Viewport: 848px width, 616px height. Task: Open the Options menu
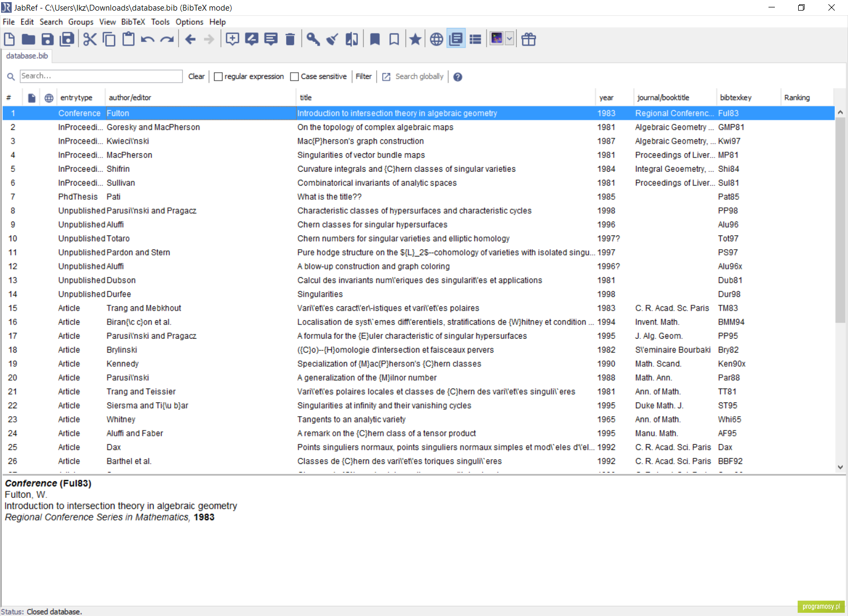(x=189, y=22)
